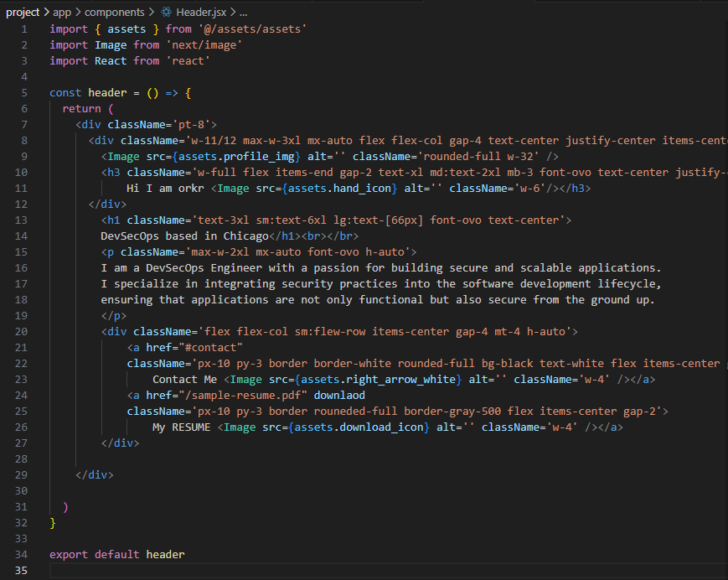Image resolution: width=728 pixels, height=580 pixels.
Task: Click '/sample-resume.pdf' href value
Action: pos(243,395)
